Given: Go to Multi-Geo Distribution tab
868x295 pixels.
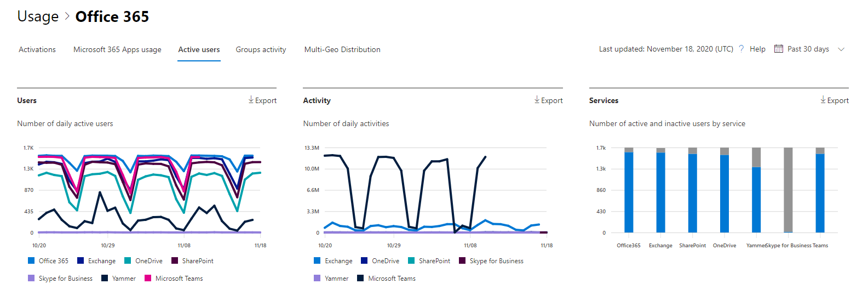Looking at the screenshot, I should pyautogui.click(x=342, y=49).
